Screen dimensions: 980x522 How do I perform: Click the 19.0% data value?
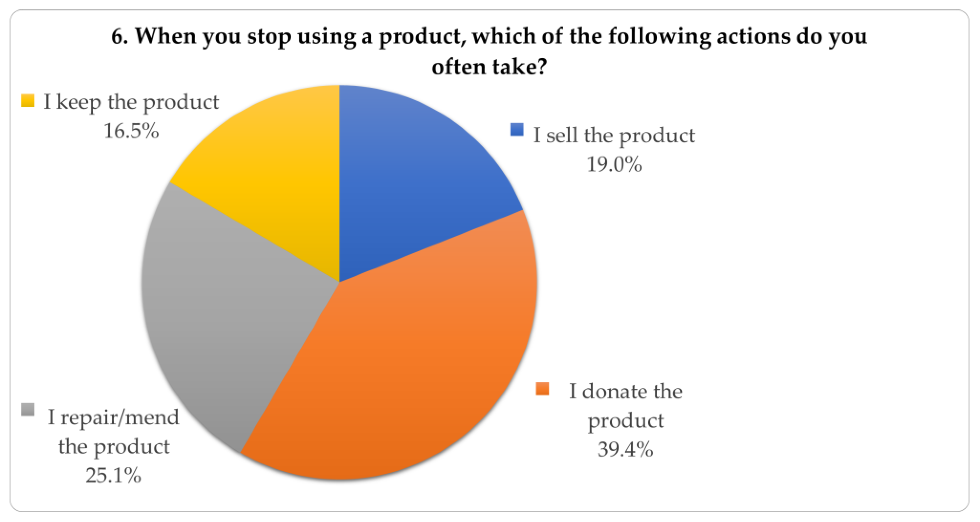(x=614, y=164)
